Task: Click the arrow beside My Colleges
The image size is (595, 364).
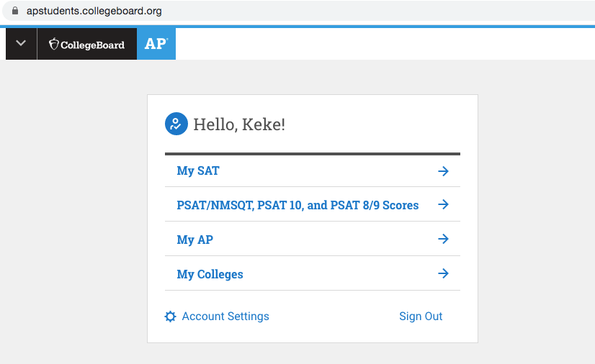Action: tap(443, 273)
